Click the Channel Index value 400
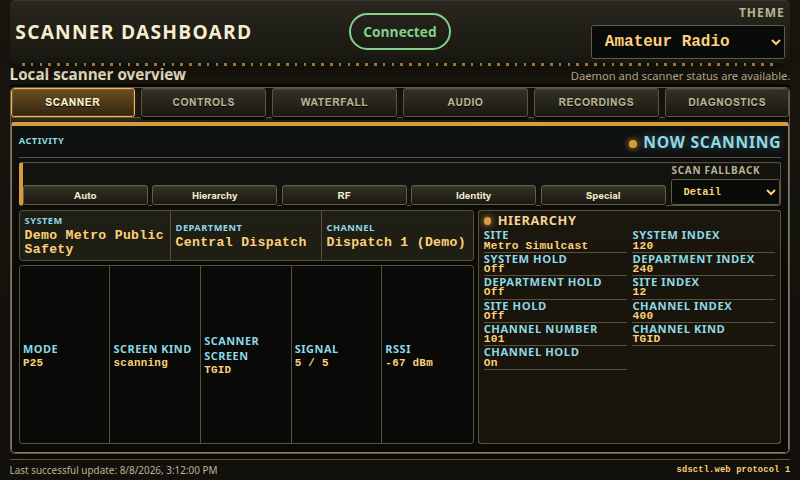Screen dimensions: 800x480 point(643,315)
